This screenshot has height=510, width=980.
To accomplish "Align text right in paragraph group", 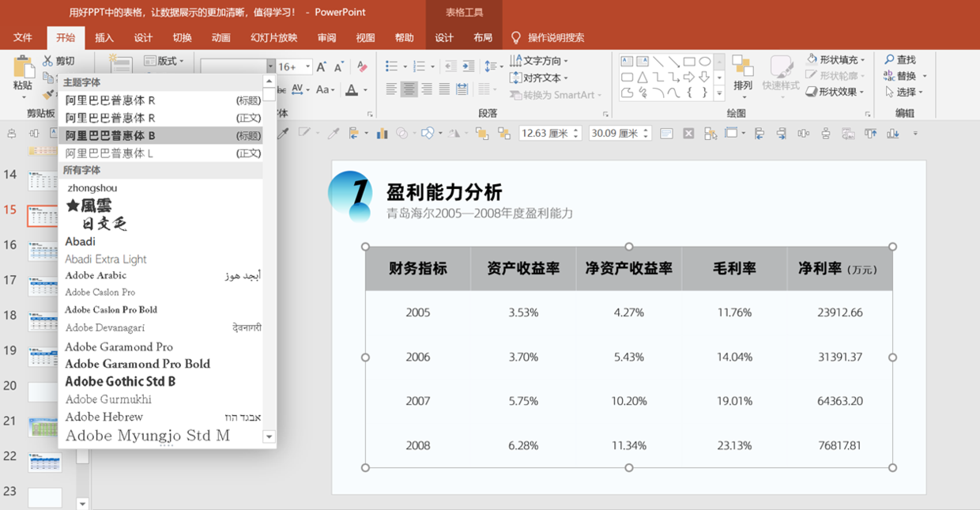I will point(427,89).
